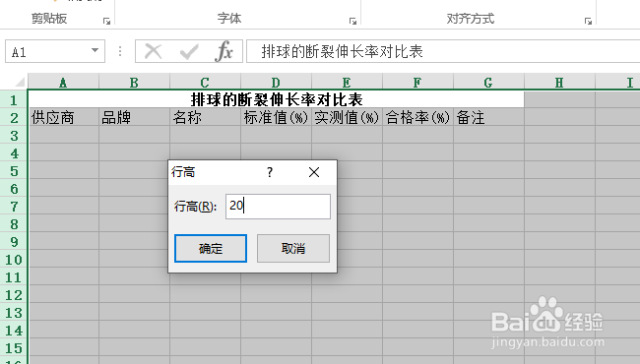Click the 供应商 cell

64,117
